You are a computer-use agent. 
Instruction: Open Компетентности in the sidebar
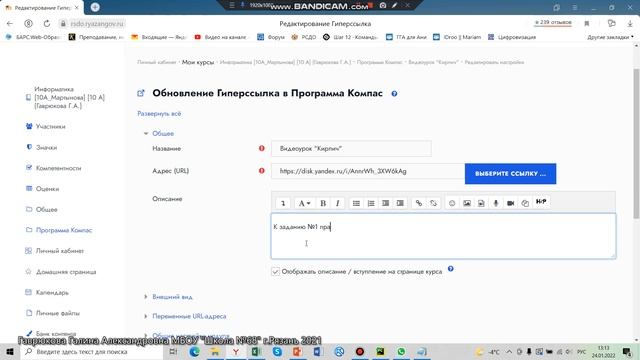point(58,168)
